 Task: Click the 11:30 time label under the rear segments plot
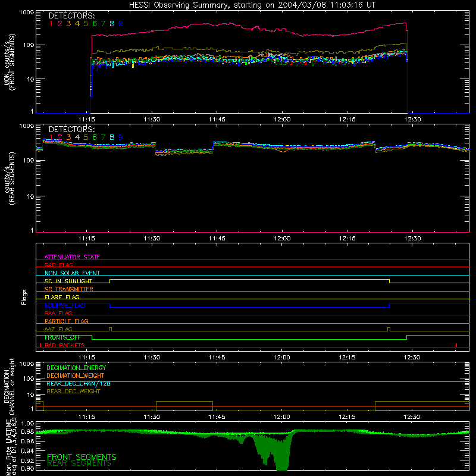[152, 239]
